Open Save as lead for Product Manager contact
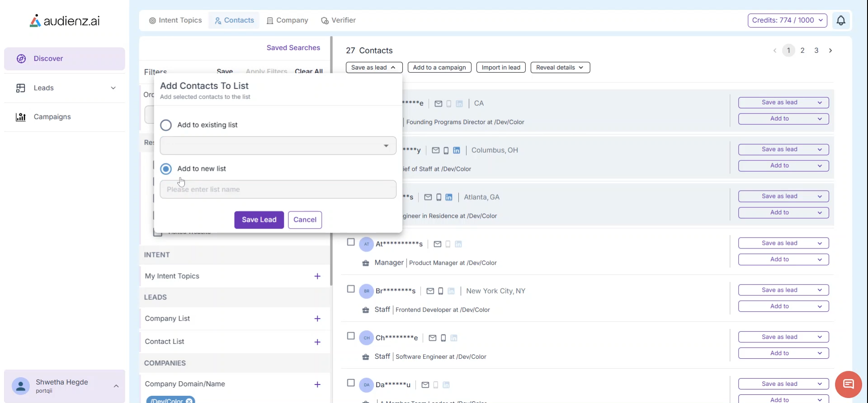Viewport: 868px width, 403px height. tap(783, 244)
